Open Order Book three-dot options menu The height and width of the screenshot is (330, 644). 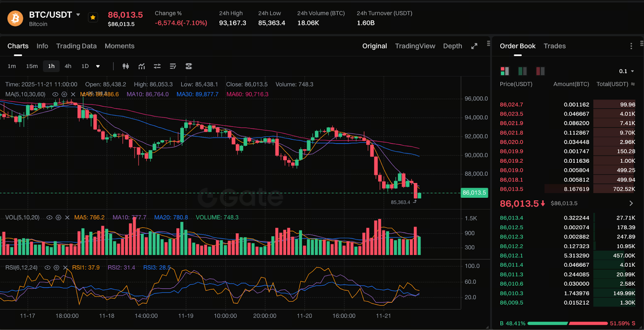click(631, 46)
